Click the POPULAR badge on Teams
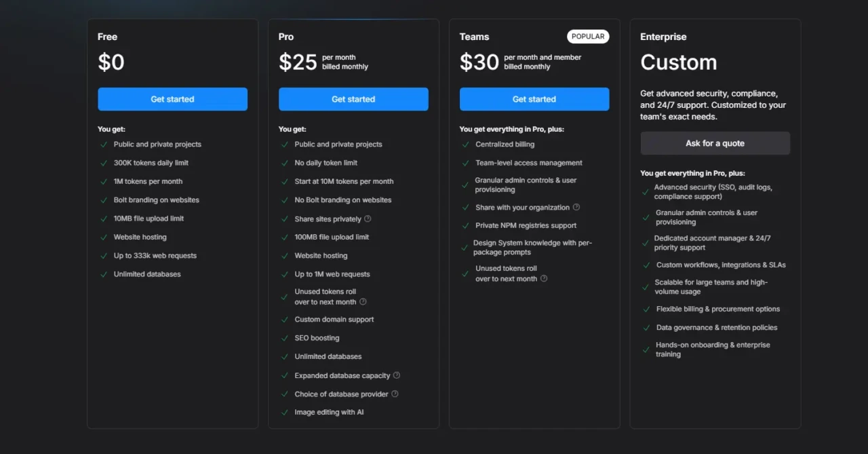Screen dimensions: 868x454 [588, 37]
